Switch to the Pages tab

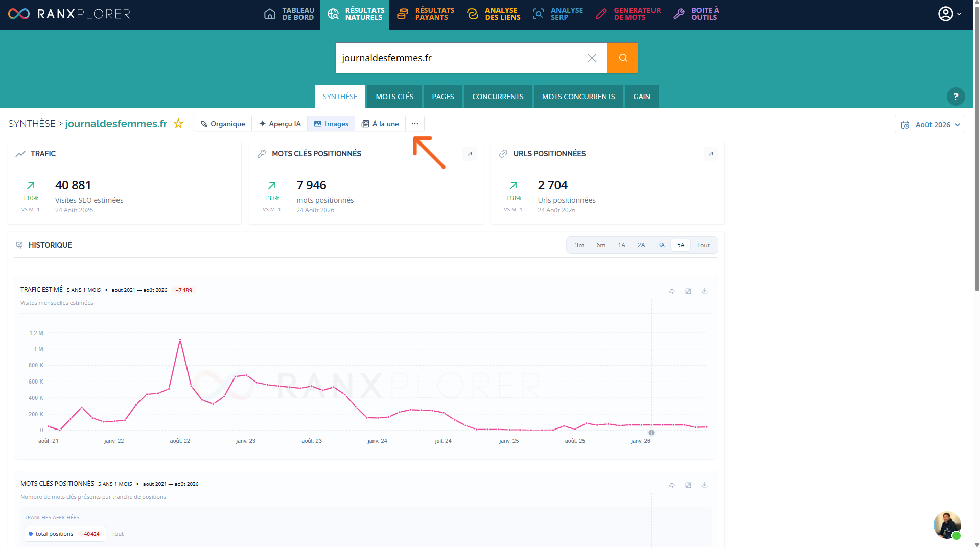[x=443, y=97]
